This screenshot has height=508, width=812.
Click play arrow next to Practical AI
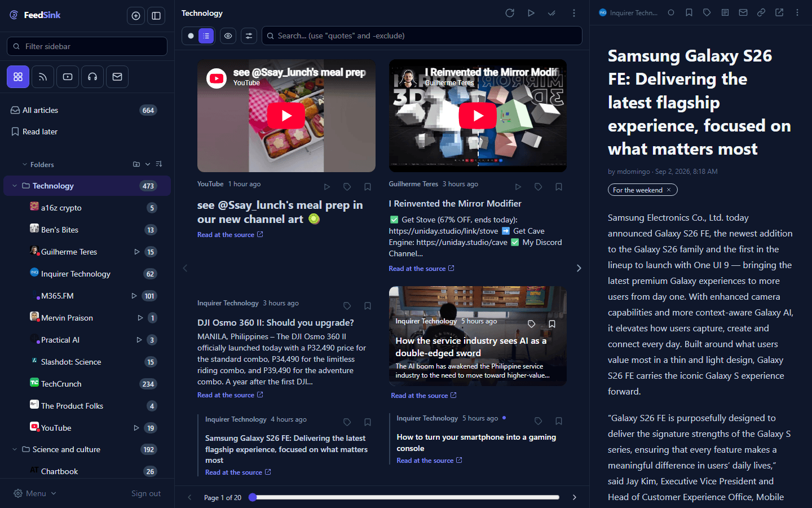(139, 340)
